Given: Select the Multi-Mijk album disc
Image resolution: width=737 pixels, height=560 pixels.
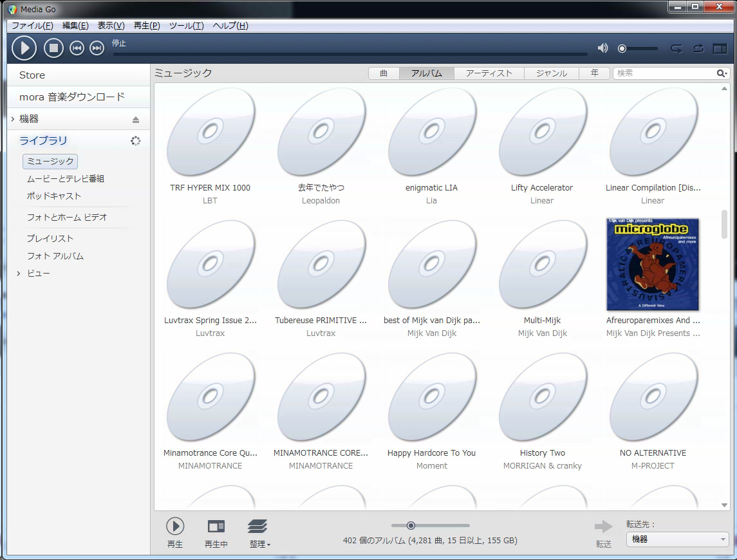Looking at the screenshot, I should pos(543,265).
